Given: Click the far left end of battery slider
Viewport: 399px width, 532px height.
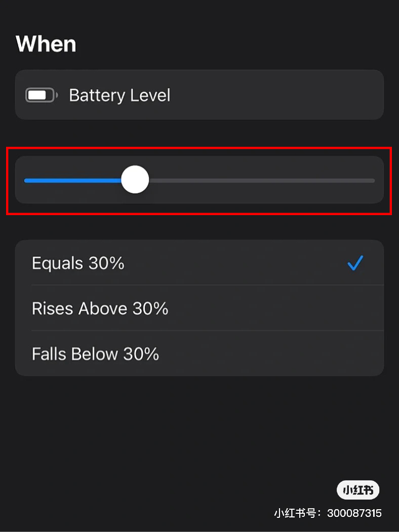Looking at the screenshot, I should [x=26, y=180].
